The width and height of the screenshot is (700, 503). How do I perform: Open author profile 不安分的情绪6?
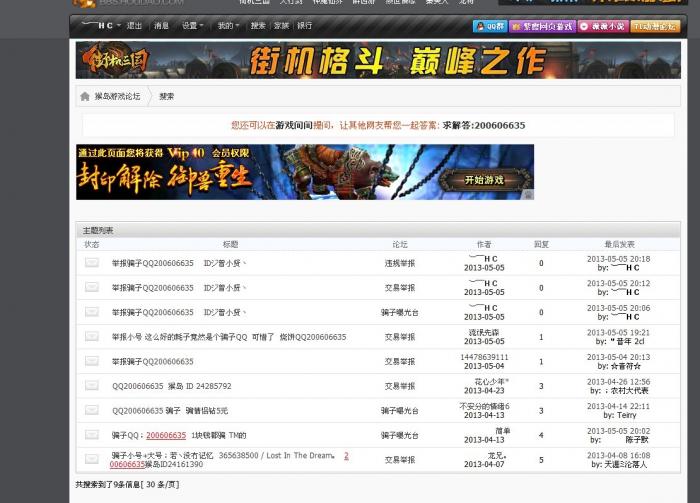[484, 406]
